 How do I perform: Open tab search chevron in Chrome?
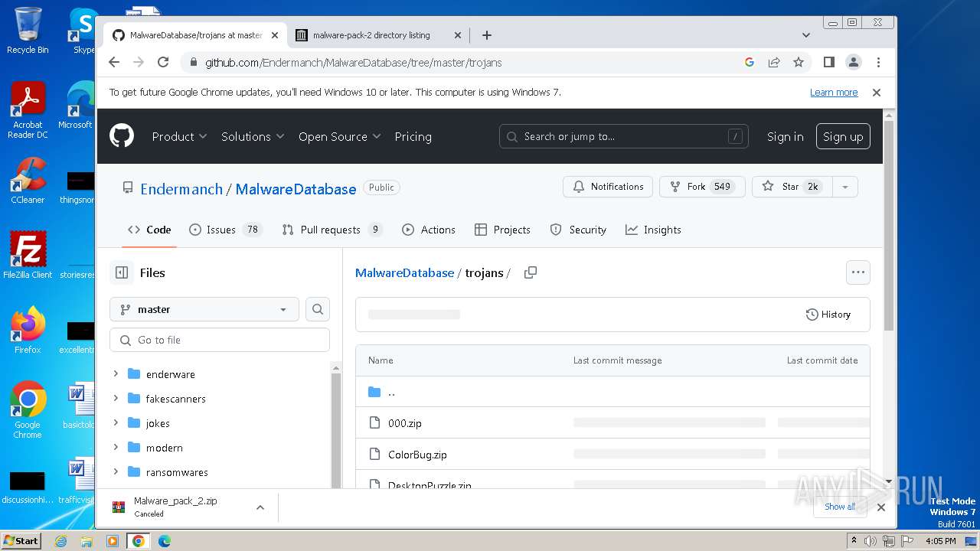tap(805, 35)
